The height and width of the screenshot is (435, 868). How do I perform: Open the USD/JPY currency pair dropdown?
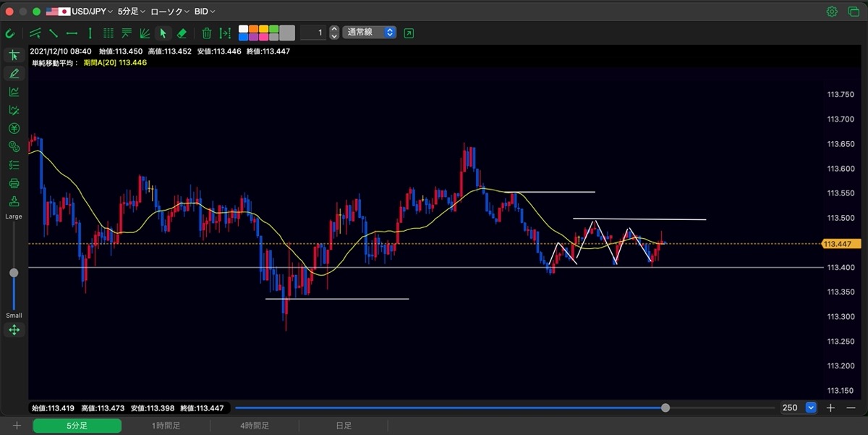pos(80,12)
